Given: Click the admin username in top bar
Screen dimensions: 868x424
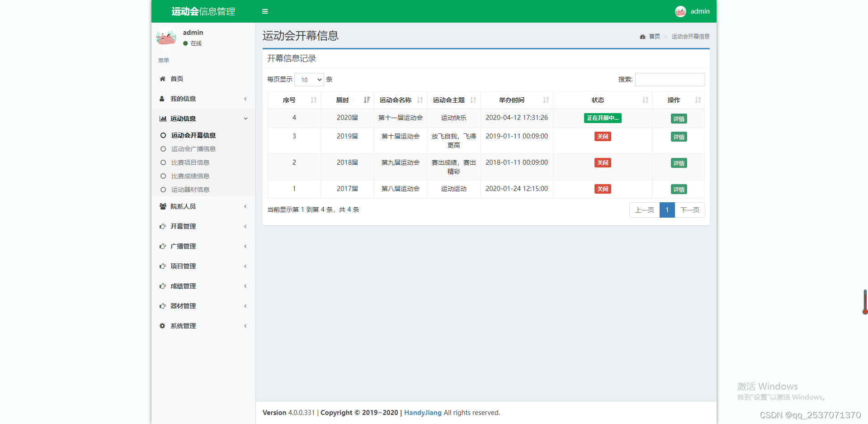Looking at the screenshot, I should pyautogui.click(x=700, y=11).
